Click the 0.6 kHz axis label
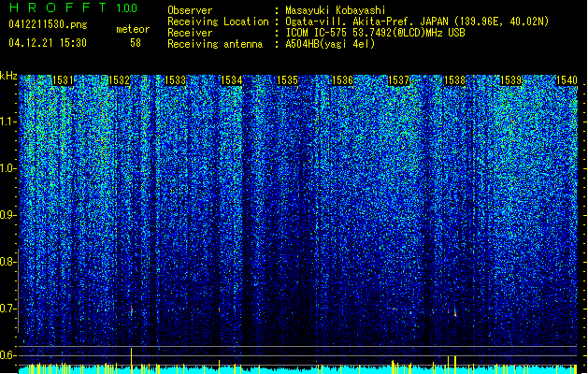The width and height of the screenshot is (588, 374). click(x=7, y=355)
